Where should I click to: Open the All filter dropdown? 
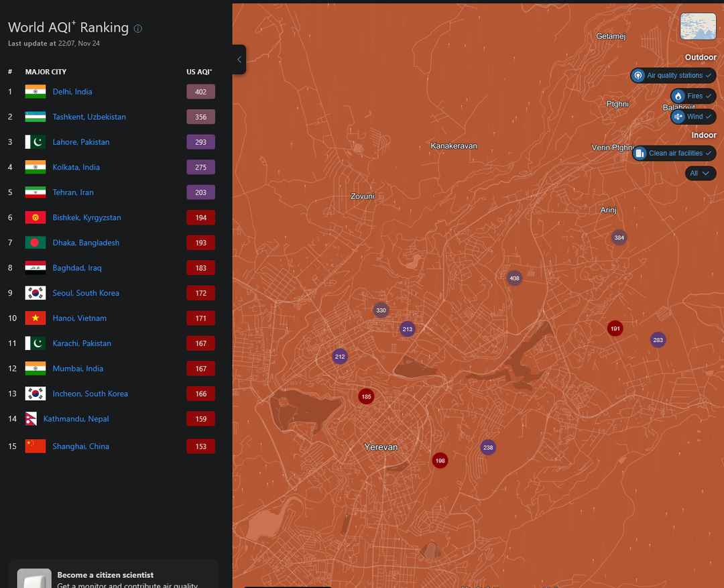click(700, 174)
